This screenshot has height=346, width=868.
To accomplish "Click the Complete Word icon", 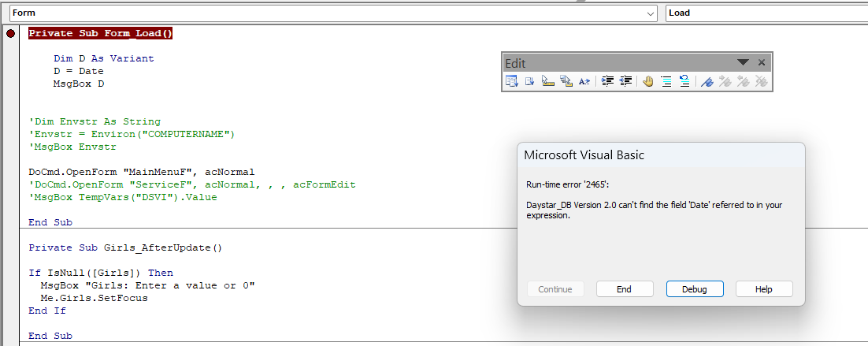I will click(x=584, y=81).
